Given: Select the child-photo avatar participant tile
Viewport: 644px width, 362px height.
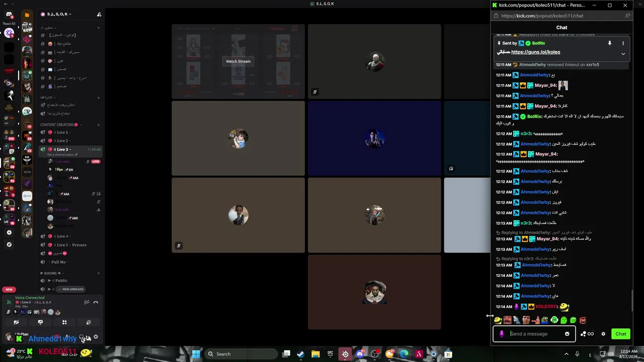Looking at the screenshot, I should 238,138.
